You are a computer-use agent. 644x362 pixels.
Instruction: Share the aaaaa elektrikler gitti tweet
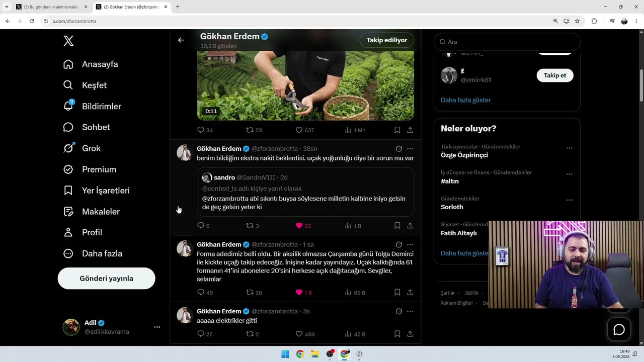tap(410, 334)
